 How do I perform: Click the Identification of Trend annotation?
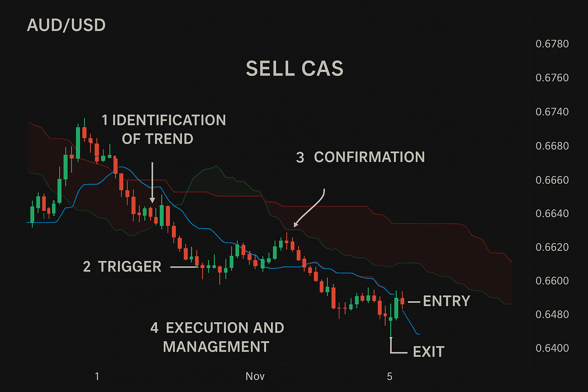(x=163, y=129)
